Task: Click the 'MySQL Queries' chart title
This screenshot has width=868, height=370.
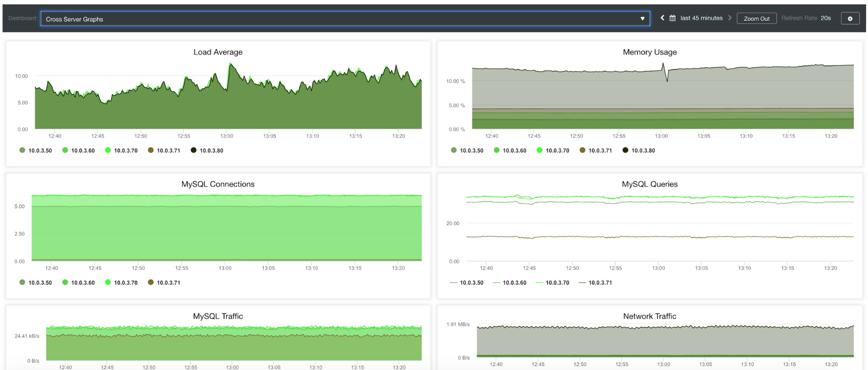Action: 650,184
